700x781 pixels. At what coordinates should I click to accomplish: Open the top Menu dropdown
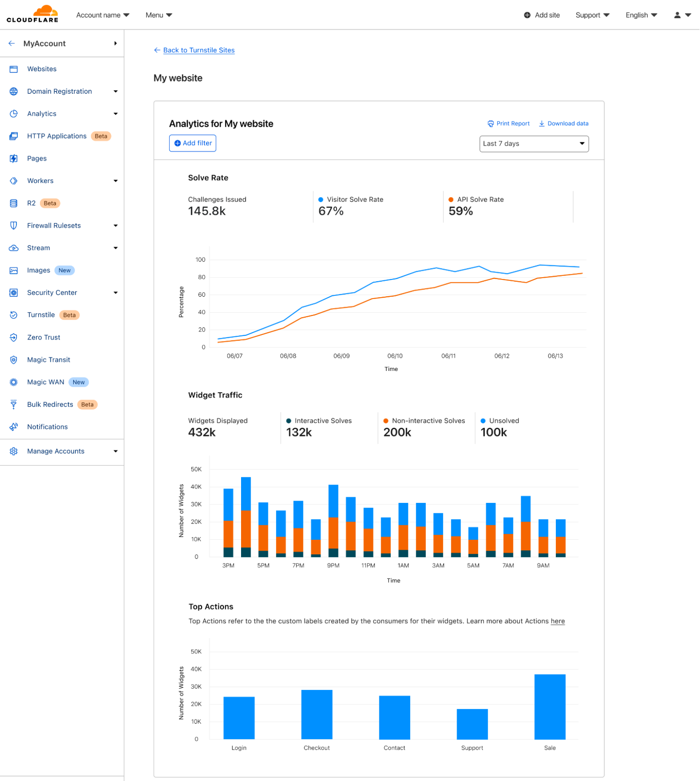[x=159, y=15]
